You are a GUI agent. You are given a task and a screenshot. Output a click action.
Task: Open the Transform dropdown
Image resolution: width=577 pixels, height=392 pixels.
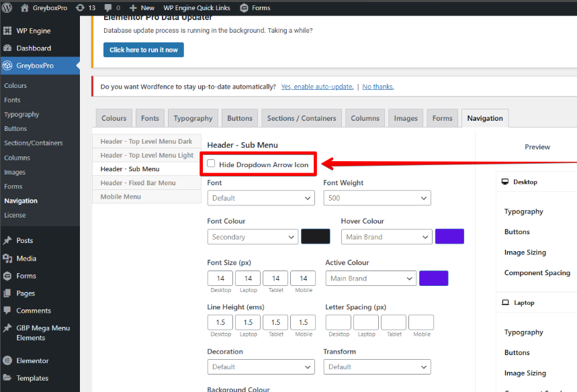[x=378, y=366]
